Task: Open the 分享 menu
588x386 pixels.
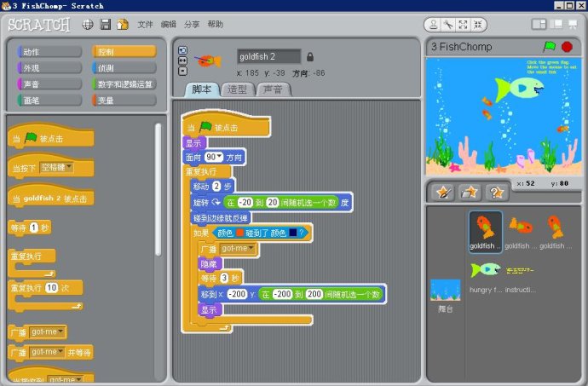Action: (x=192, y=25)
